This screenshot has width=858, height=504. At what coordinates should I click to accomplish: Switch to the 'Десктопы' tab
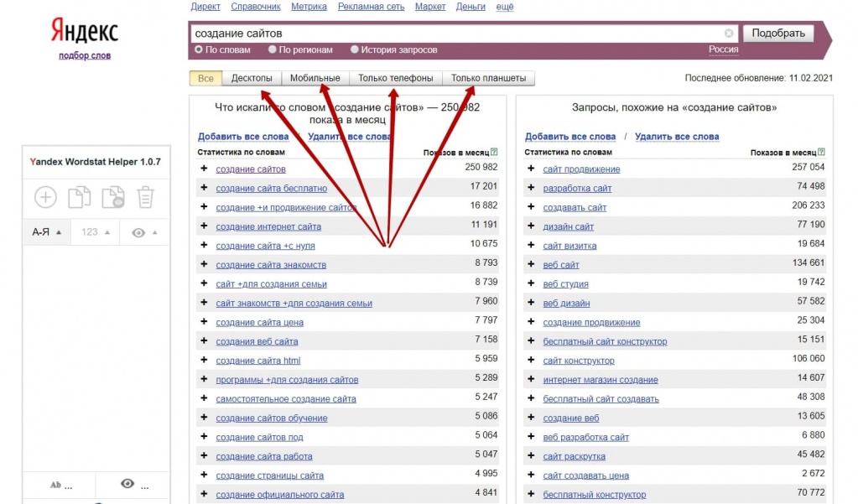click(x=252, y=79)
